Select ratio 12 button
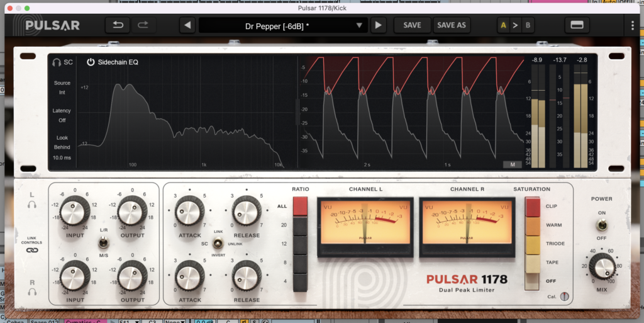The image size is (644, 323). click(x=300, y=244)
